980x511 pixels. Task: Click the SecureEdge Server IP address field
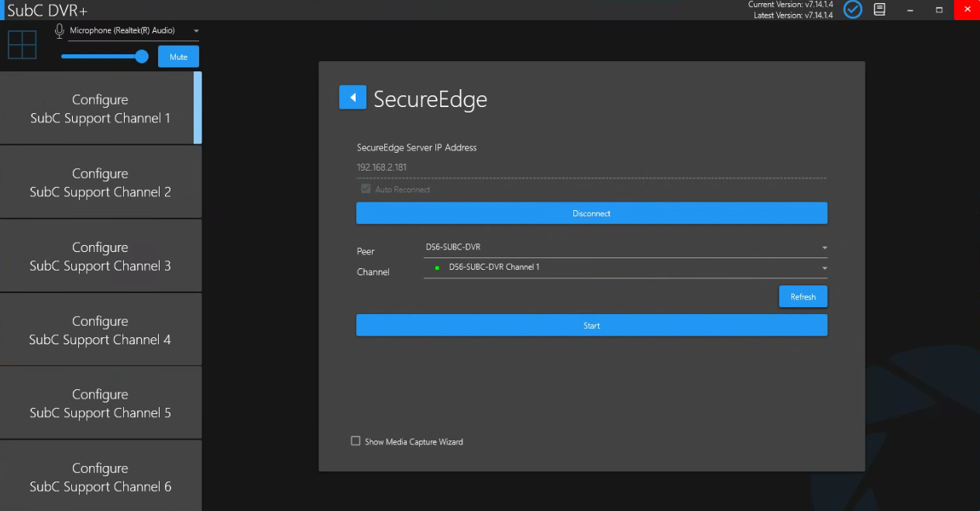pos(591,167)
